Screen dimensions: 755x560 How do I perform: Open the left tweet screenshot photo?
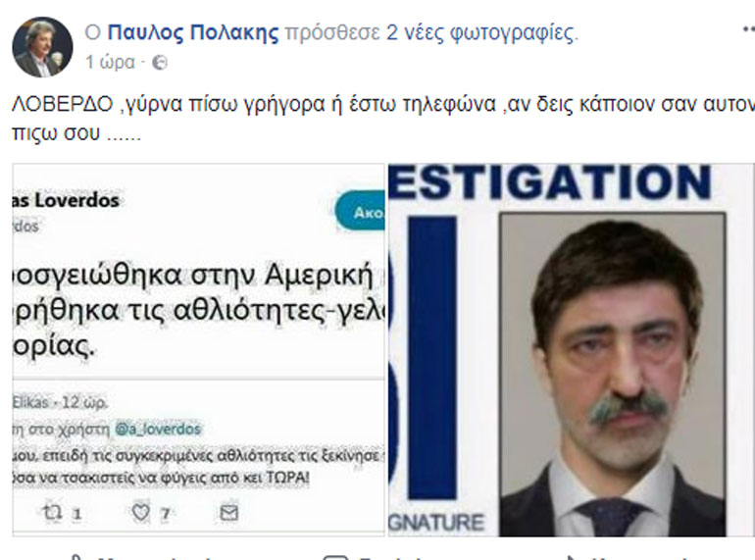(198, 349)
